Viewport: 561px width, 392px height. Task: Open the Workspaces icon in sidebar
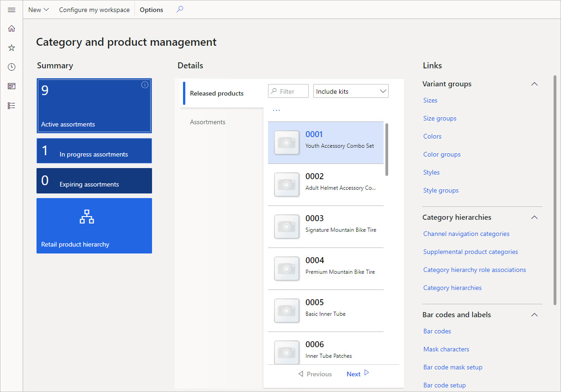click(12, 86)
